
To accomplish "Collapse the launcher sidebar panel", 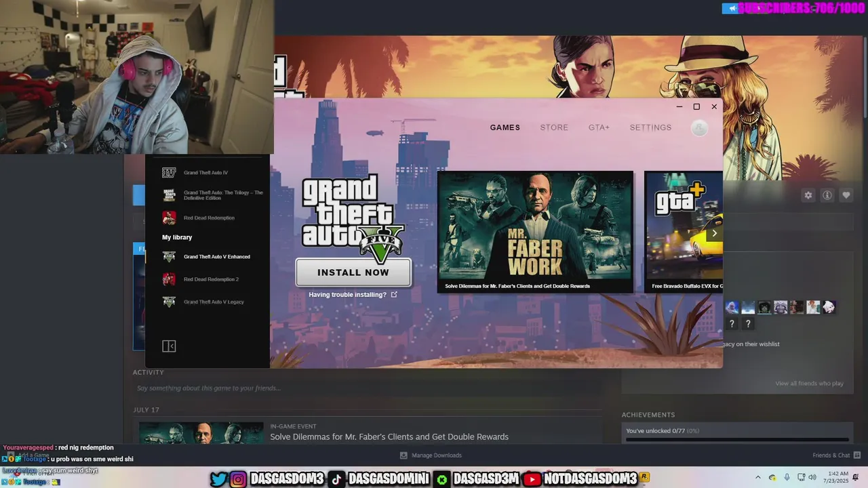I will tap(169, 346).
